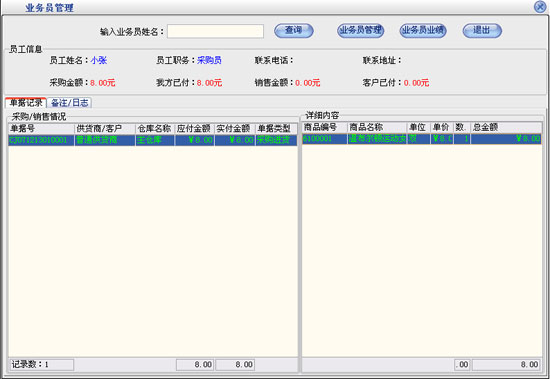Select product row 8100001 in details
This screenshot has width=550, height=379.
(422, 139)
